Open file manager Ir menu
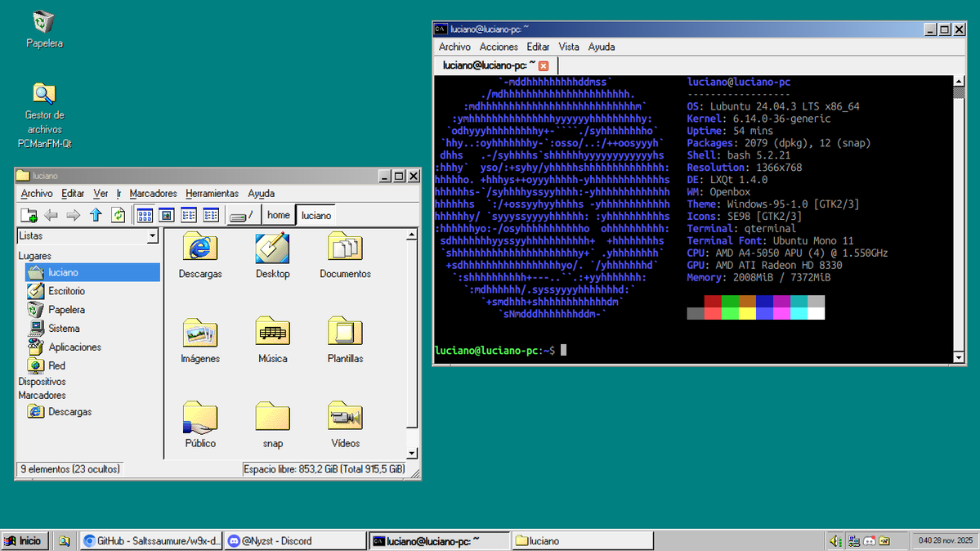The image size is (980, 551). [119, 193]
